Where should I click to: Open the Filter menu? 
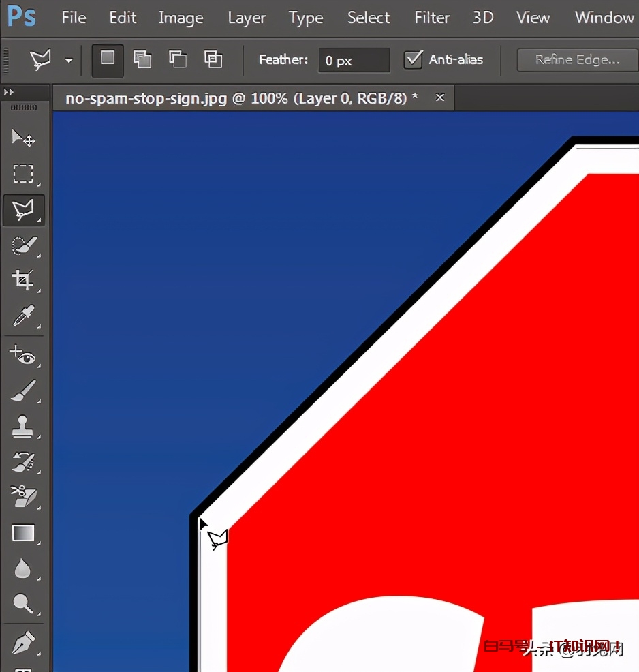[x=432, y=18]
